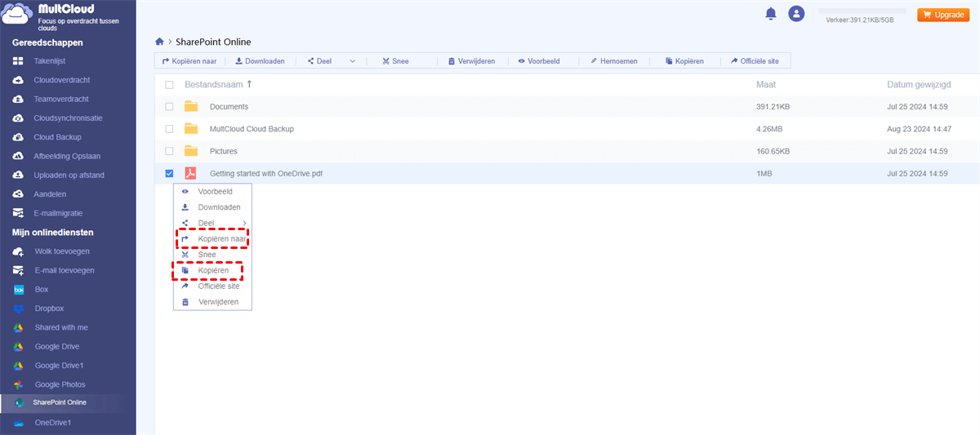
Task: Click Downloaden in the toolbar
Action: pos(260,61)
